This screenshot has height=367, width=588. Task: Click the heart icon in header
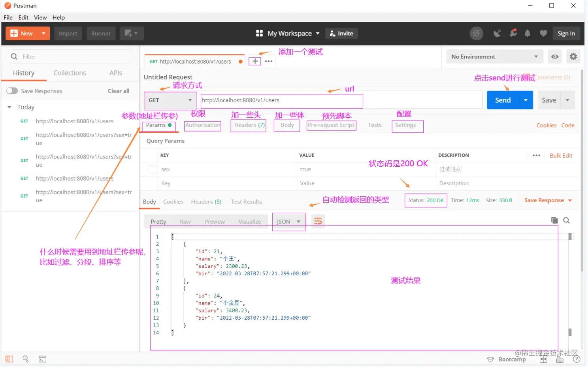pyautogui.click(x=543, y=34)
